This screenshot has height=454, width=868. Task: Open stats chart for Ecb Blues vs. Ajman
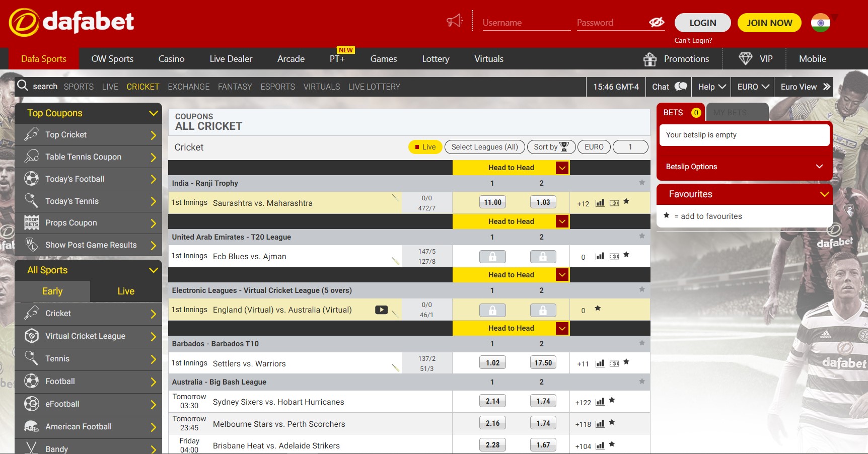tap(600, 256)
